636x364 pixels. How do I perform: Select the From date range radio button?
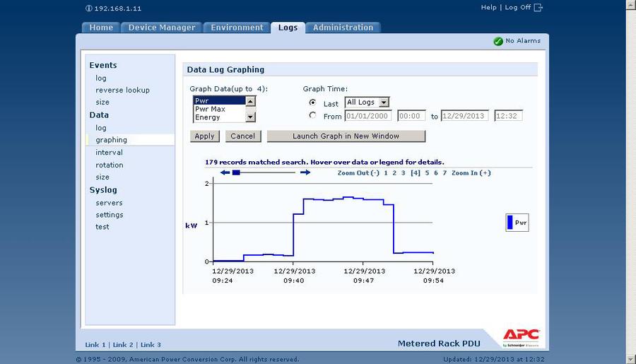313,115
